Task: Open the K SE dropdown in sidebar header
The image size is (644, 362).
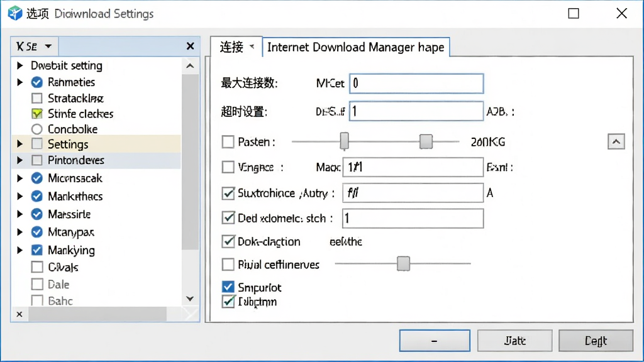Action: pyautogui.click(x=34, y=46)
